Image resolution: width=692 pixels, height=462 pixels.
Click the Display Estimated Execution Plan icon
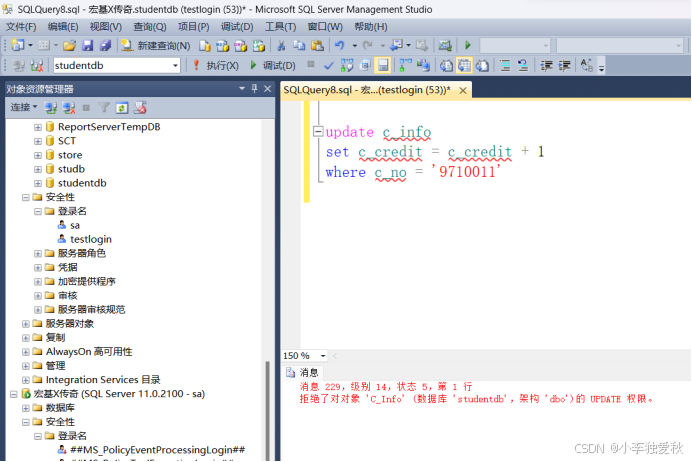347,66
